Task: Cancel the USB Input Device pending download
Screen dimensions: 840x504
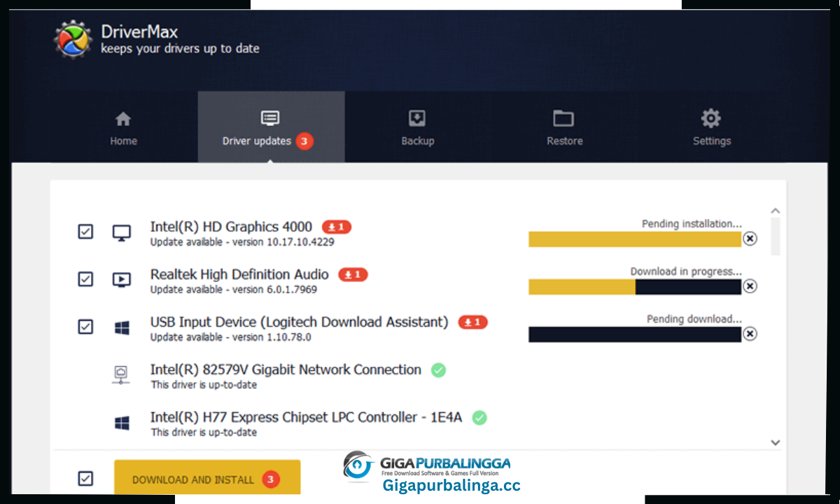Action: [x=750, y=334]
